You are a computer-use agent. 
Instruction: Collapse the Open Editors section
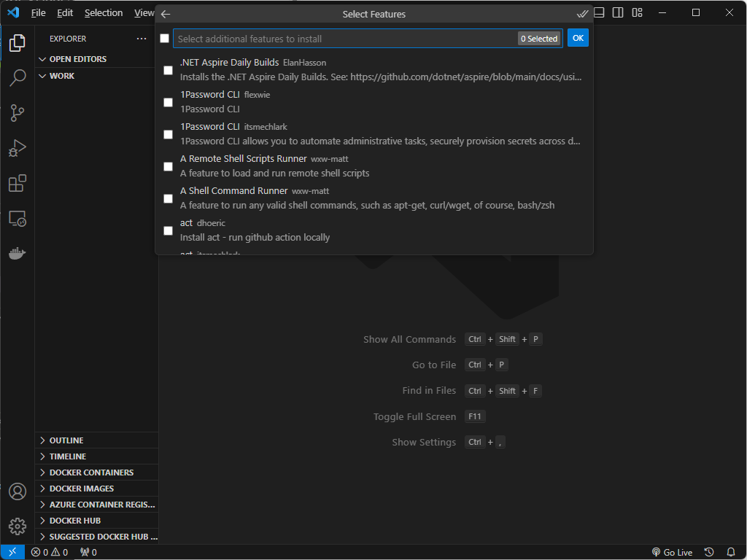[x=96, y=59]
